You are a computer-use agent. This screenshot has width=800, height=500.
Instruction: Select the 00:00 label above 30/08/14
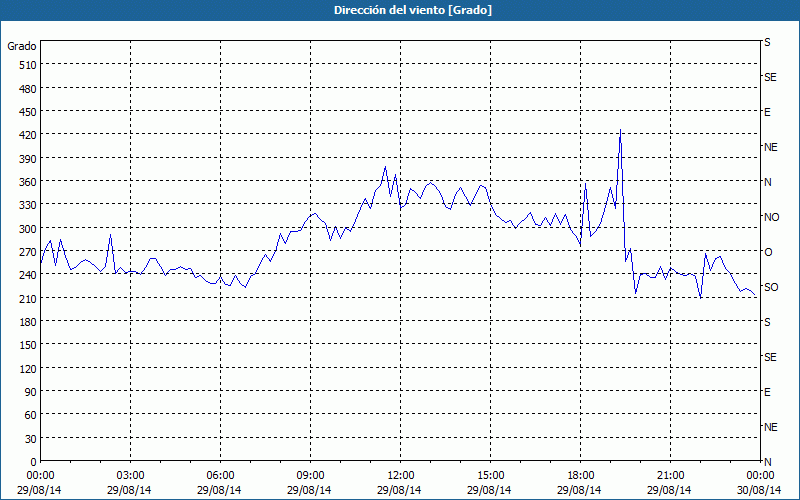(x=760, y=476)
